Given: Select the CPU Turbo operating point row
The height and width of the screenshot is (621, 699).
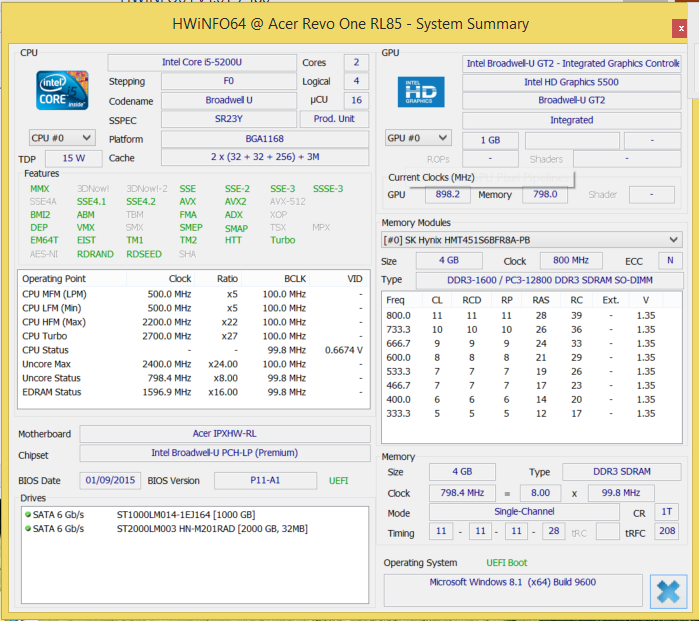Looking at the screenshot, I should pyautogui.click(x=193, y=336).
